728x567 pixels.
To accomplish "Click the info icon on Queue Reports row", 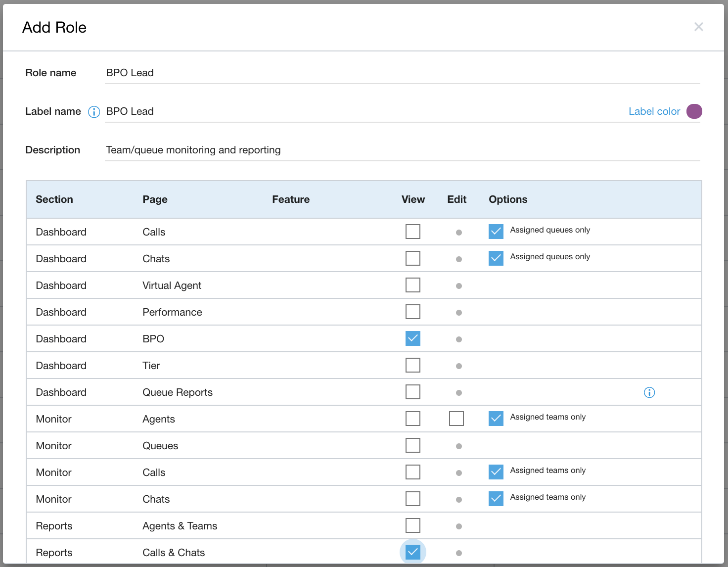I will coord(649,392).
